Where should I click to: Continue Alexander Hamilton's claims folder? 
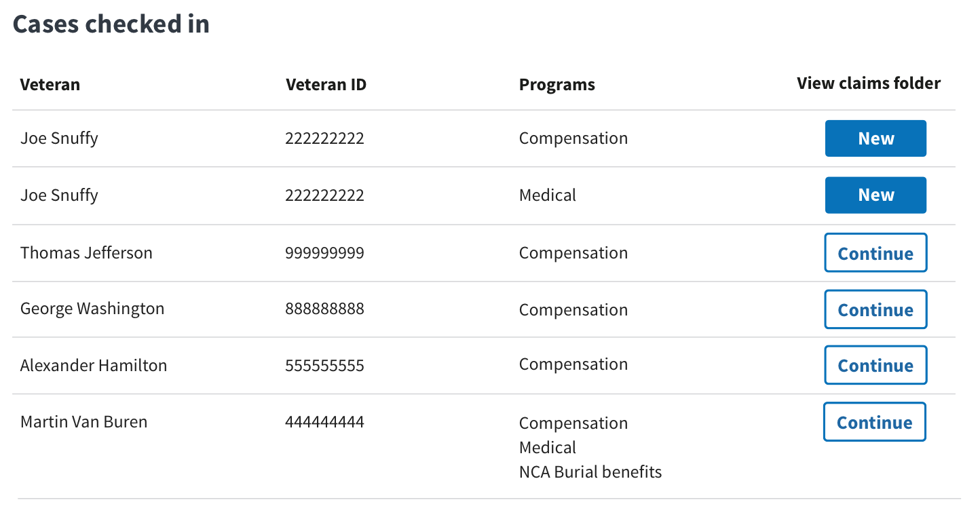pos(875,366)
